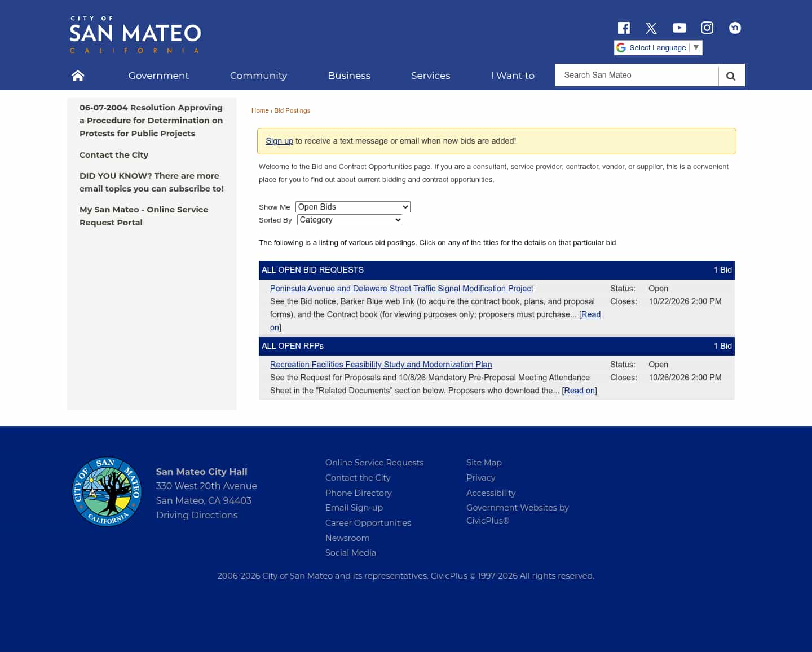Open Career Opportunities in the footer
812x652 pixels.
click(x=368, y=523)
